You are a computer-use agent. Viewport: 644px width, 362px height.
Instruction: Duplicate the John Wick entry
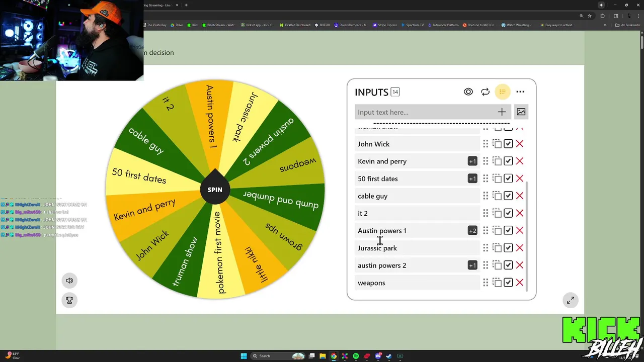point(497,144)
